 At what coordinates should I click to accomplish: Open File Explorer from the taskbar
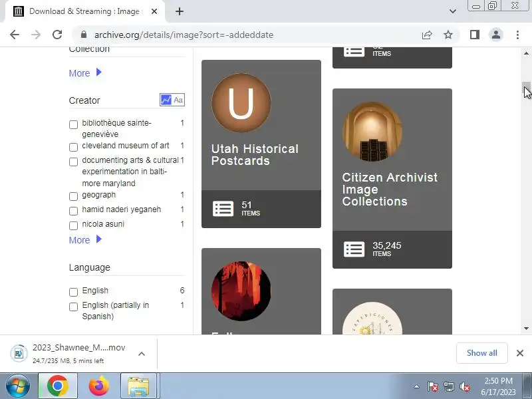pyautogui.click(x=138, y=386)
